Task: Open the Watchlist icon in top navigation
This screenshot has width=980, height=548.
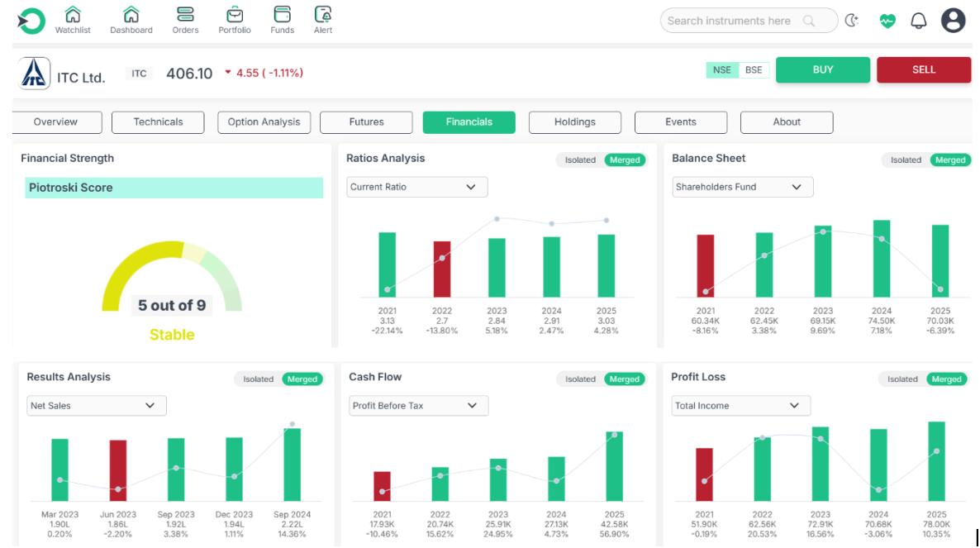Action: point(73,16)
